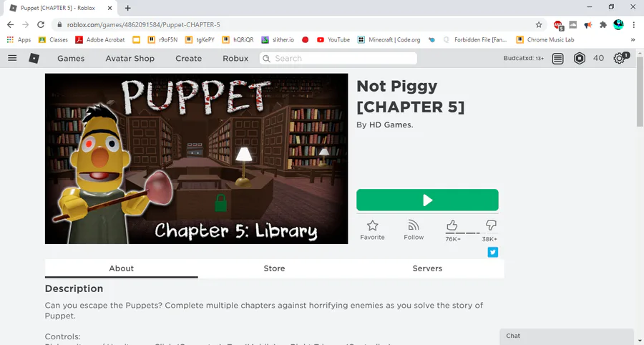The image size is (644, 345).
Task: Bookmark this page with the star
Action: pos(539,24)
